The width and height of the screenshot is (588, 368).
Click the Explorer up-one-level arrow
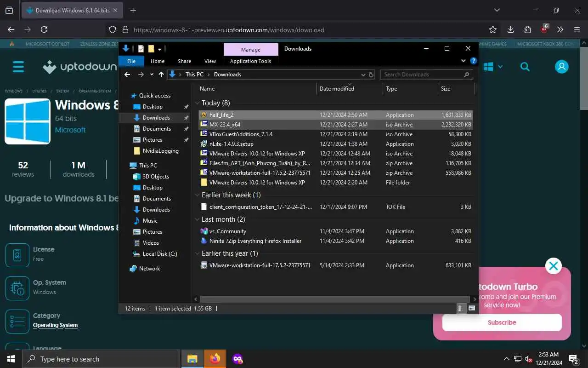pos(161,74)
